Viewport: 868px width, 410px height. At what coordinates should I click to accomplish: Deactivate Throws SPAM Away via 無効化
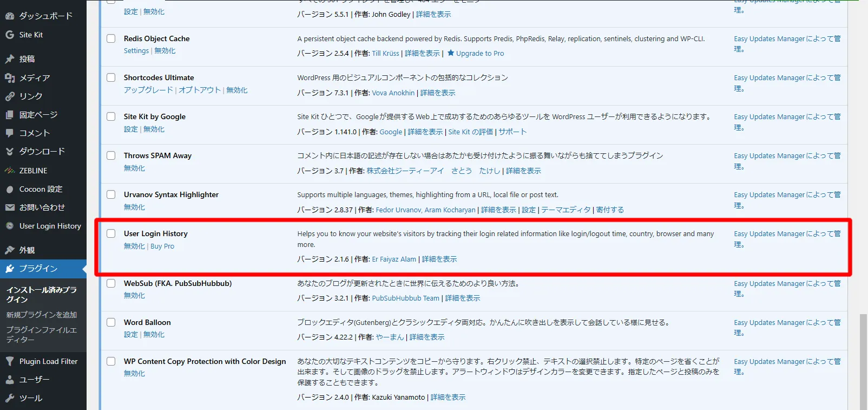134,168
